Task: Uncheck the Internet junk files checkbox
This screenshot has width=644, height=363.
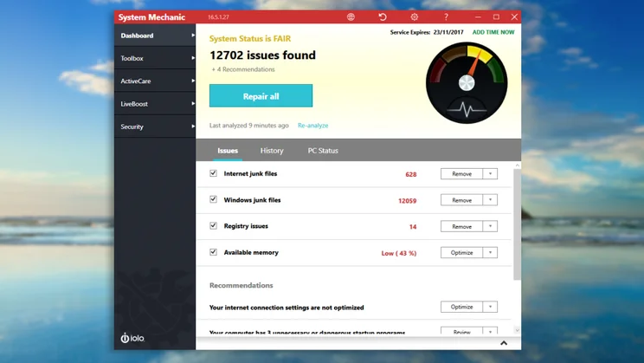Action: tap(213, 173)
